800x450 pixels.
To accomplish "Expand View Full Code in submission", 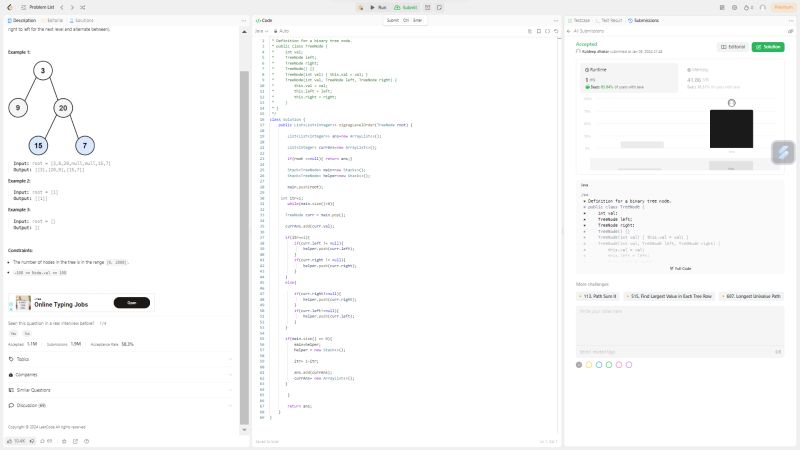I will pyautogui.click(x=680, y=268).
